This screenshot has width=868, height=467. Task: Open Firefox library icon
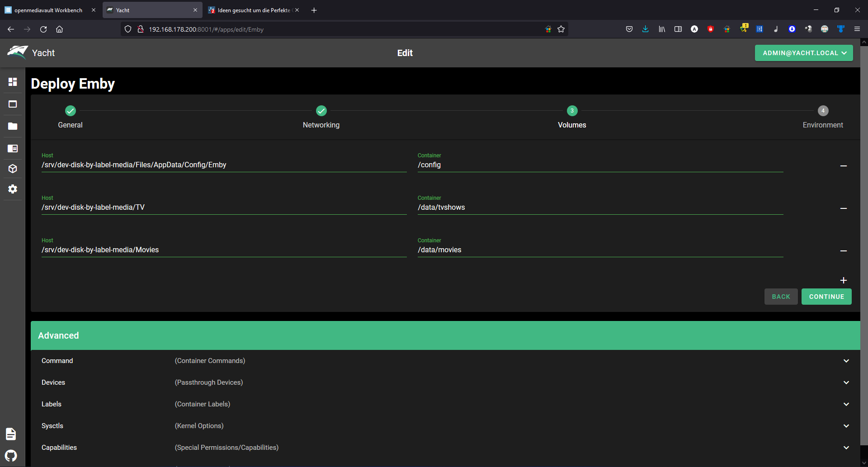coord(662,29)
